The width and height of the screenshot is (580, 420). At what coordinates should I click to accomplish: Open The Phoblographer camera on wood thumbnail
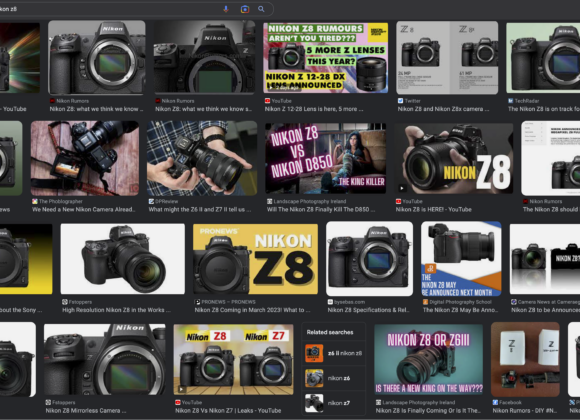point(85,158)
